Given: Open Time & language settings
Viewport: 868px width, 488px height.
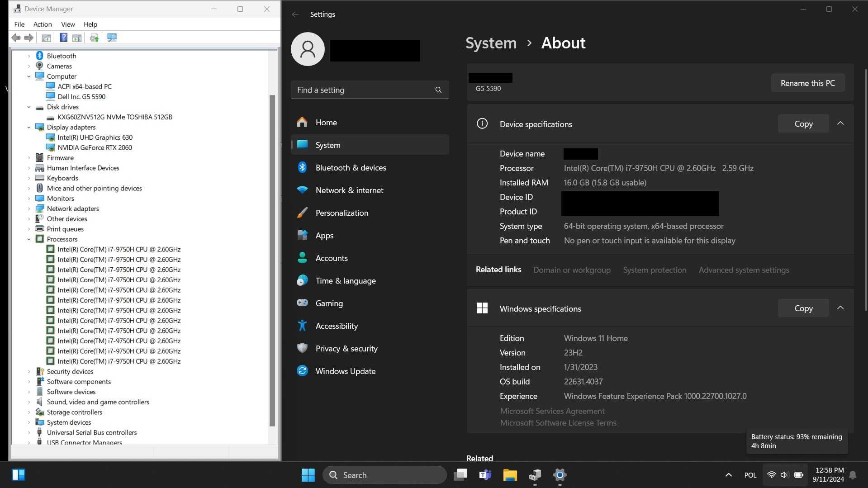Looking at the screenshot, I should click(x=370, y=280).
